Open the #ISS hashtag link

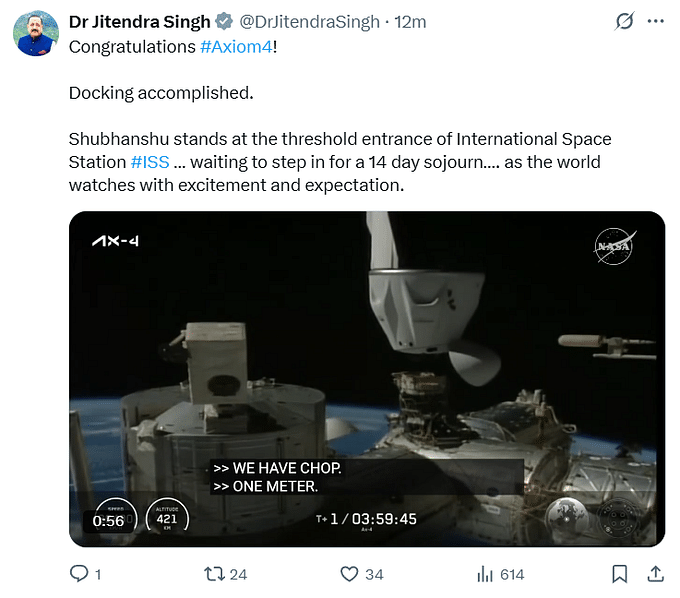point(150,162)
